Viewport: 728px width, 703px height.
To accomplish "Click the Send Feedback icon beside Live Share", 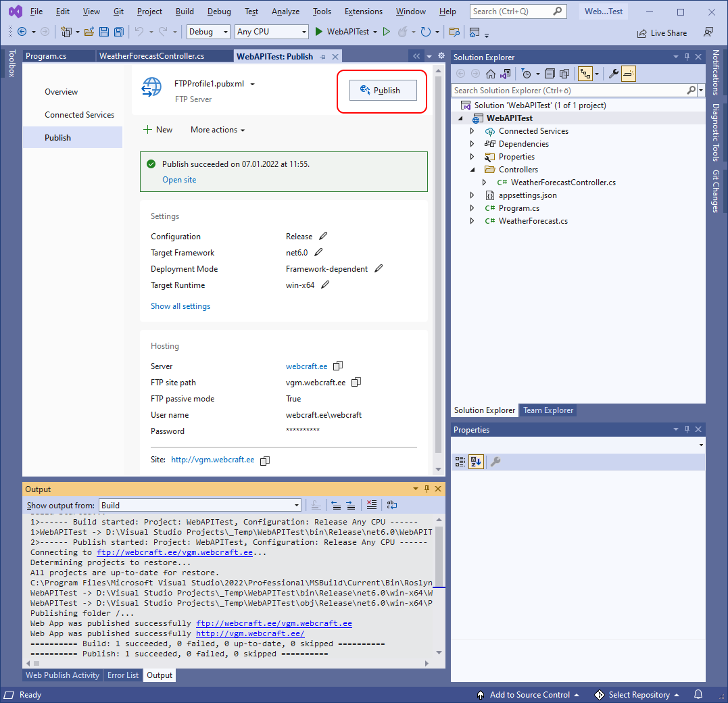I will (708, 32).
